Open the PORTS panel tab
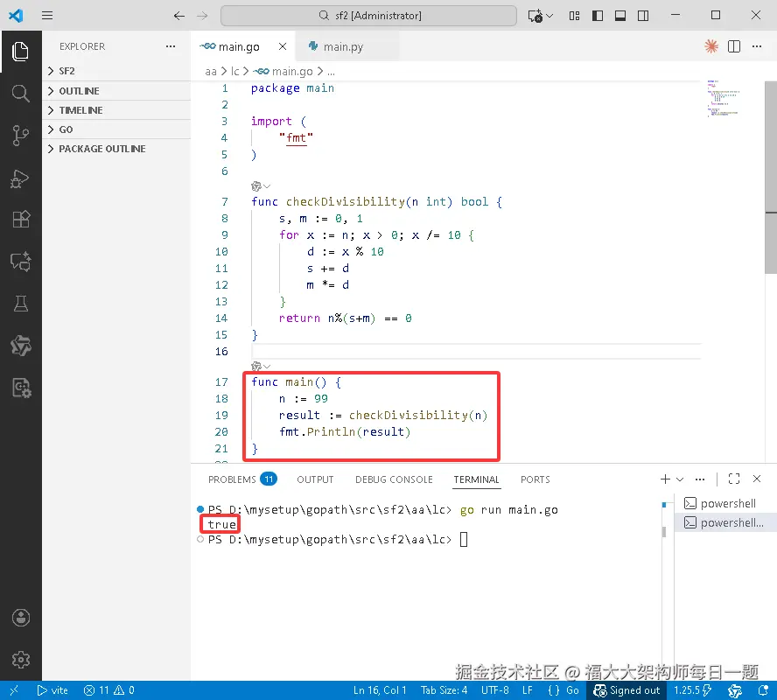Screen dimensions: 777x700 tap(535, 479)
